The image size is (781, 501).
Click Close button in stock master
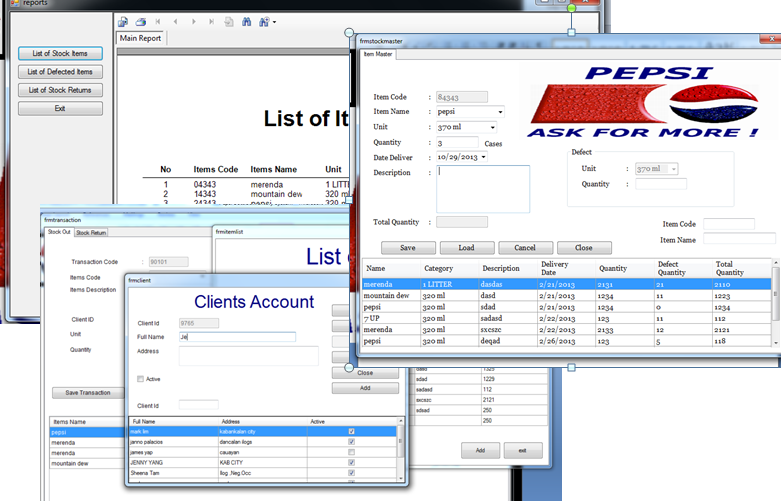[x=584, y=248]
